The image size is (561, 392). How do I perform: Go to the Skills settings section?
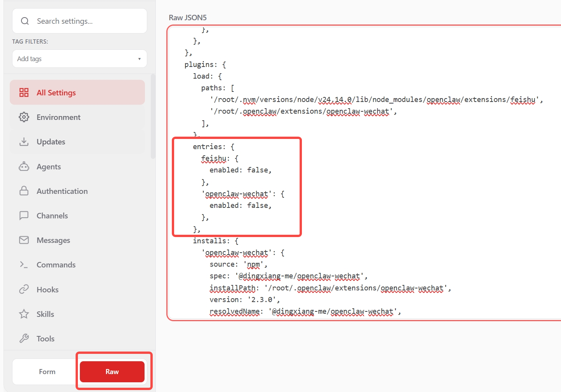tap(45, 314)
